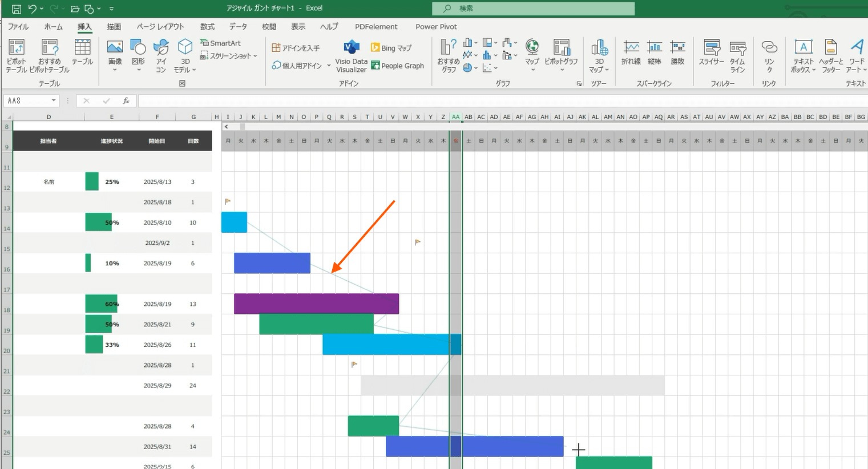Expand the 3D モデル dropdown

(194, 70)
